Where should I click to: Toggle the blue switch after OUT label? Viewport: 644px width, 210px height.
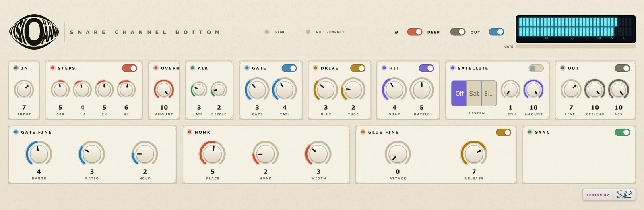click(496, 32)
